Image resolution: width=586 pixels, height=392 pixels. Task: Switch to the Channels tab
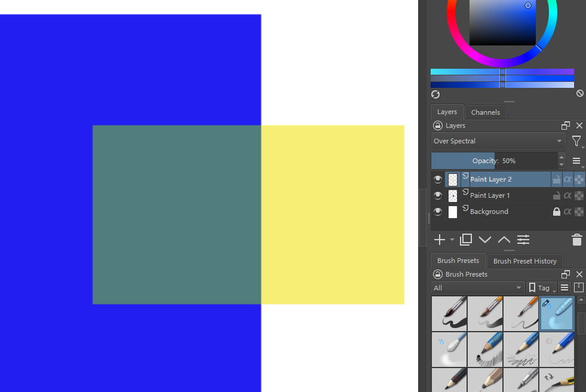coord(485,112)
